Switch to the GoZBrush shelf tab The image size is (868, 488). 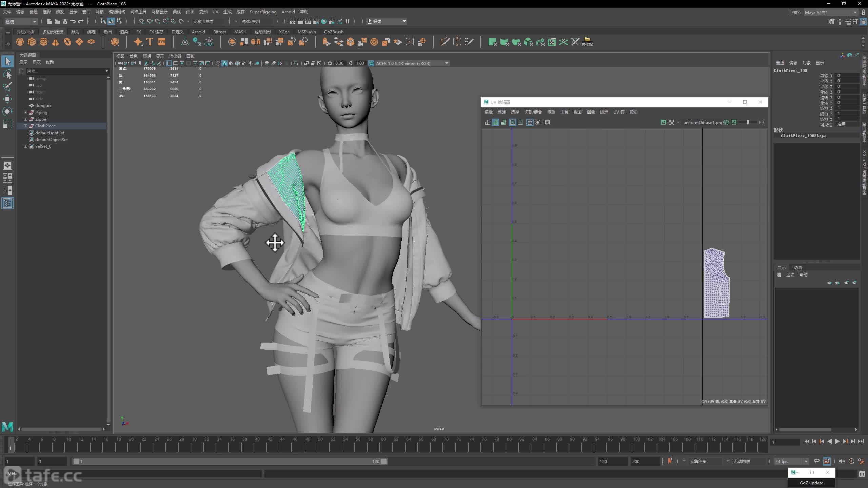pos(334,32)
